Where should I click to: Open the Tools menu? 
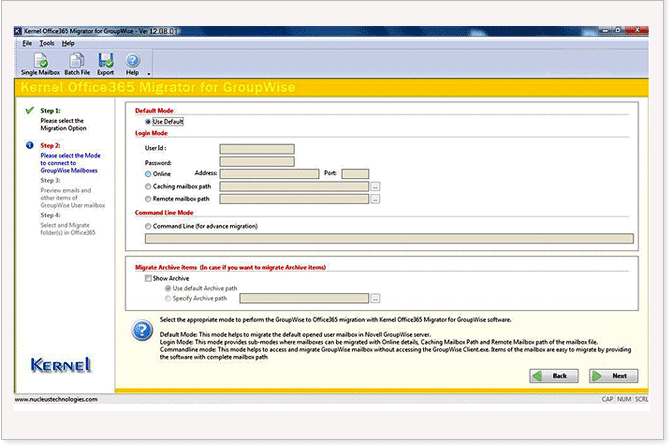(47, 43)
